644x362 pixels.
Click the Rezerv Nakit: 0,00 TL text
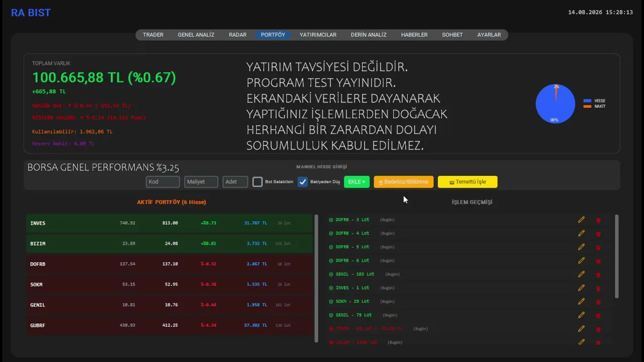pos(63,144)
